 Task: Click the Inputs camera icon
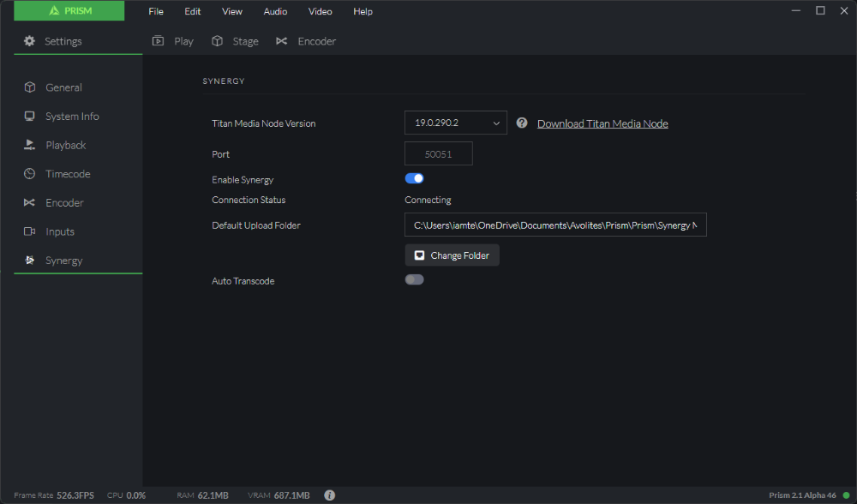click(x=29, y=231)
